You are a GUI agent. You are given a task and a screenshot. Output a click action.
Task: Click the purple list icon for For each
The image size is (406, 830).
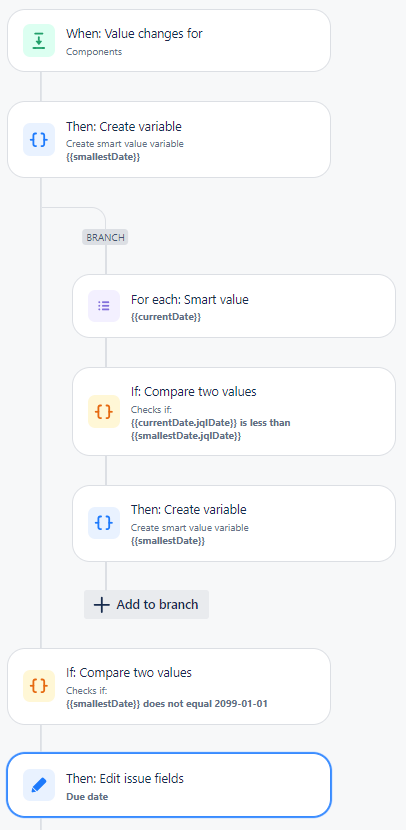pyautogui.click(x=104, y=305)
